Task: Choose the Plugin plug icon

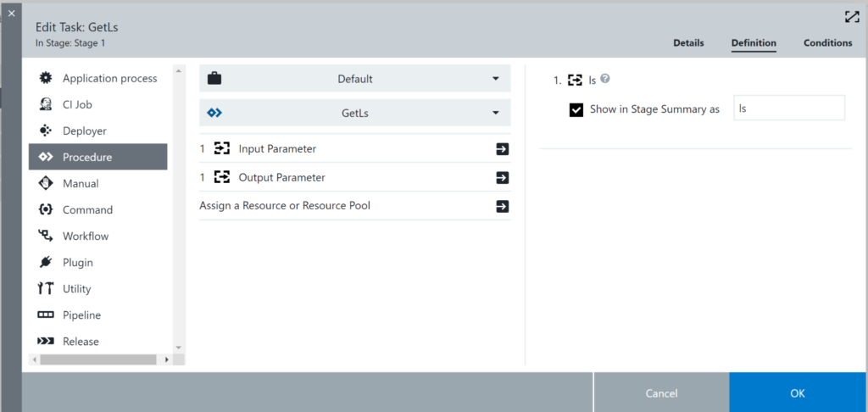Action: (46, 262)
